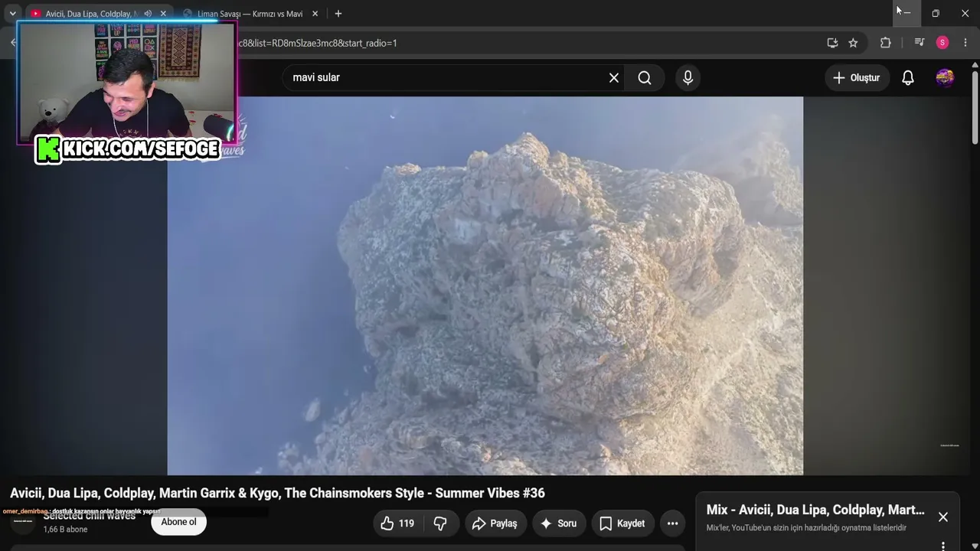Click the page vertical scrollbar
The image size is (980, 551).
pos(975,107)
